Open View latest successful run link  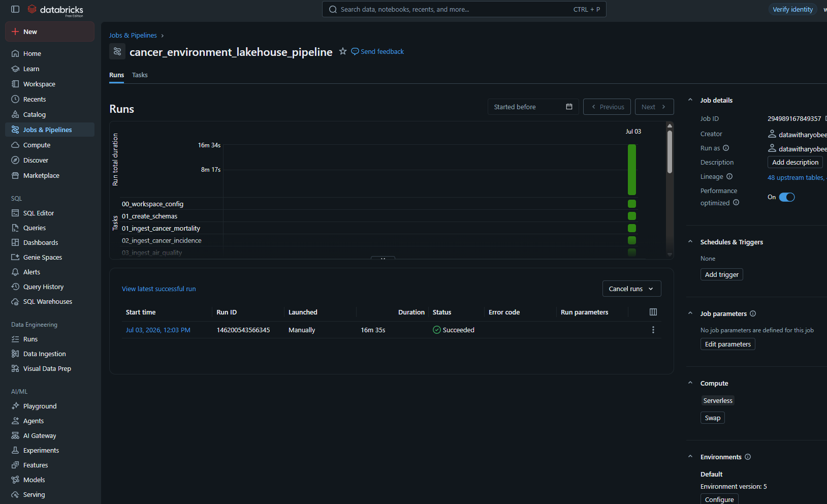pyautogui.click(x=158, y=289)
